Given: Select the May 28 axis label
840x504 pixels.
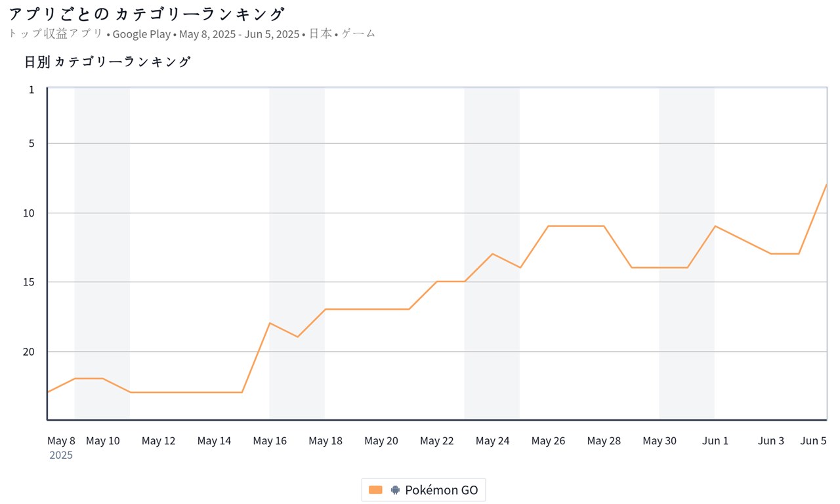Looking at the screenshot, I should coord(604,441).
